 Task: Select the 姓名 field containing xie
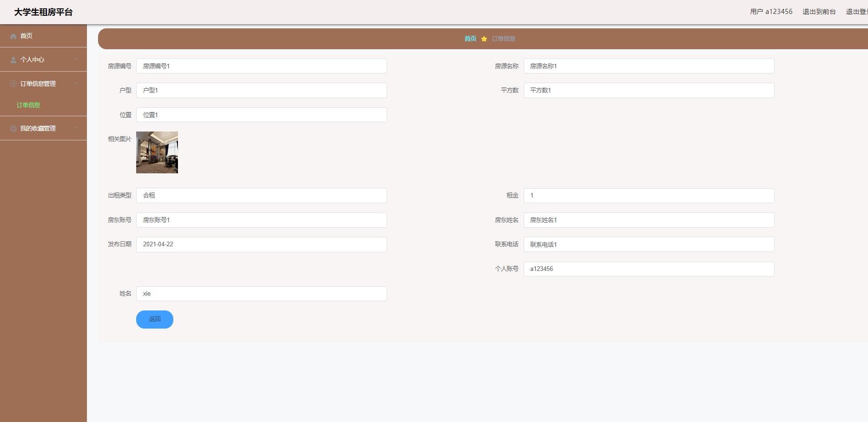pos(261,294)
